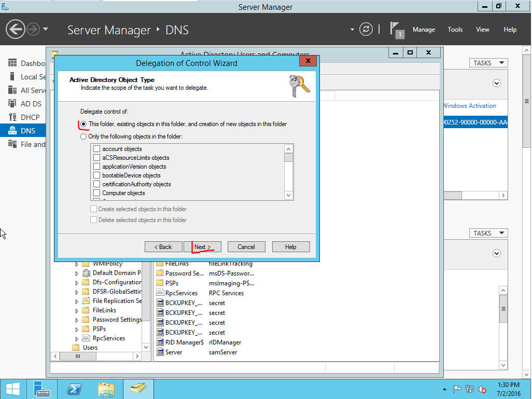Image resolution: width=532 pixels, height=399 pixels.
Task: Select the RID Manager$ object icon
Action: 160,342
